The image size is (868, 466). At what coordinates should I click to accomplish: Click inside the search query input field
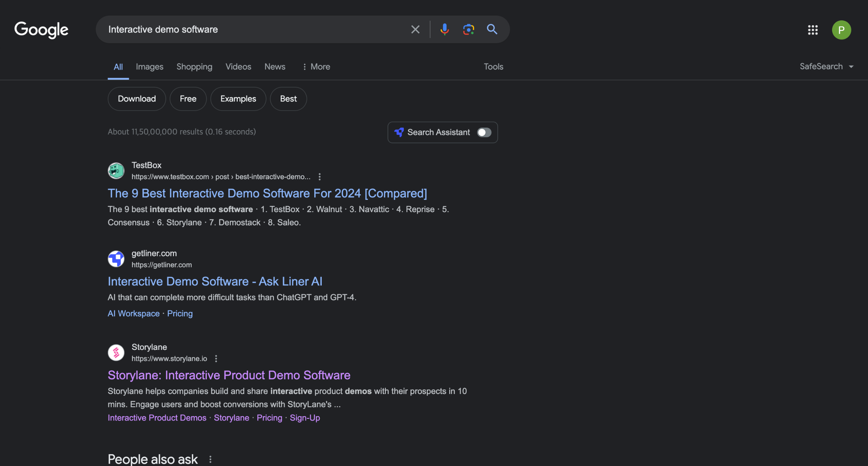point(254,30)
